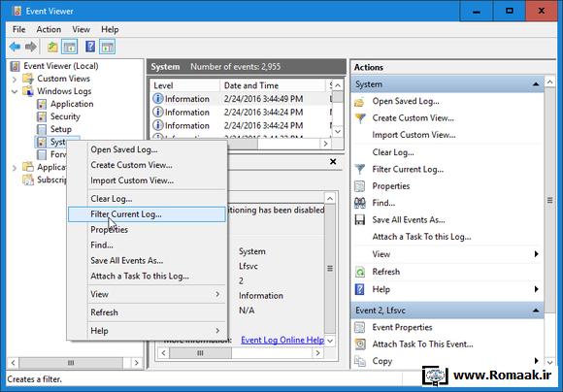The image size is (563, 392).
Task: Toggle the Show/Hide Action Pane toolbar icon
Action: (x=108, y=47)
